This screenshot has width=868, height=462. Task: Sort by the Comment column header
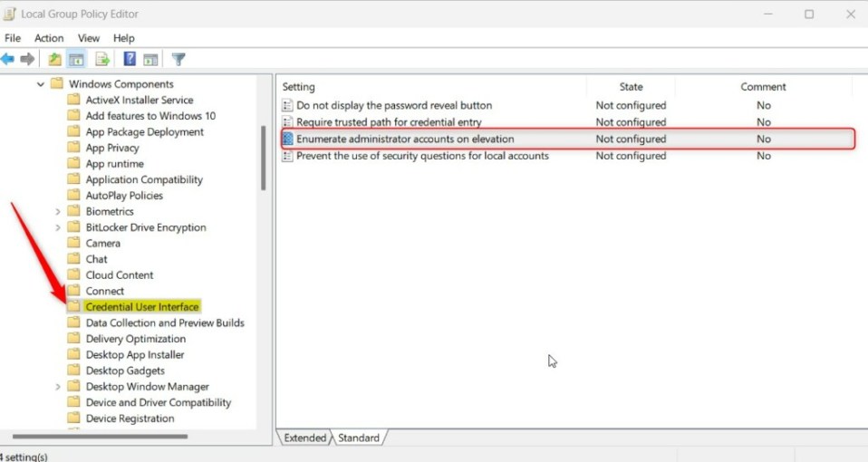(x=764, y=87)
